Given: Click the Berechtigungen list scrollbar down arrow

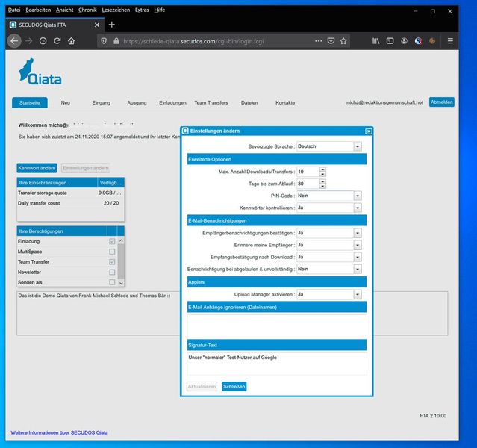Looking at the screenshot, I should [x=121, y=283].
